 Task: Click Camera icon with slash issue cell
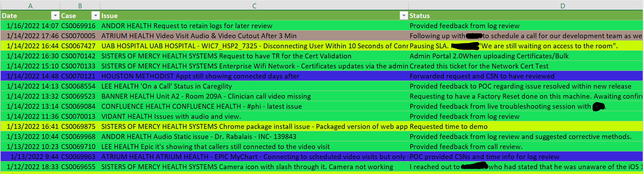click(x=254, y=167)
